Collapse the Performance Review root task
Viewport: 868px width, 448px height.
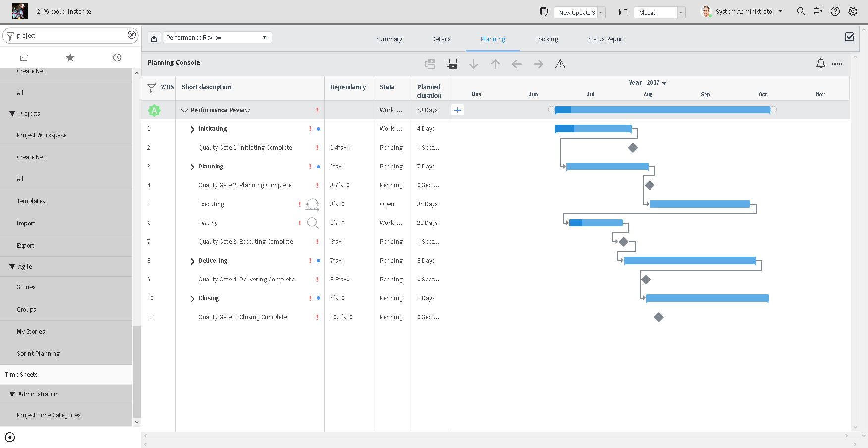click(185, 110)
